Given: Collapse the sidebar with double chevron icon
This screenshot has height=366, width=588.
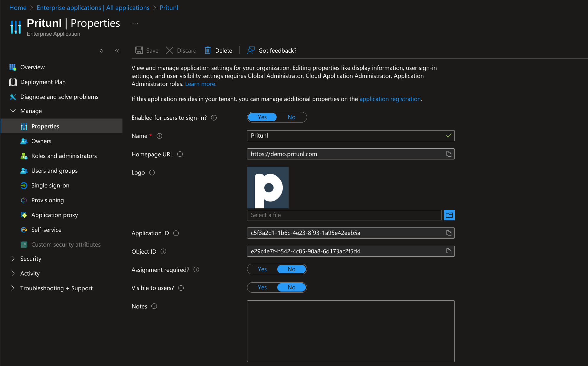Looking at the screenshot, I should click(x=117, y=51).
